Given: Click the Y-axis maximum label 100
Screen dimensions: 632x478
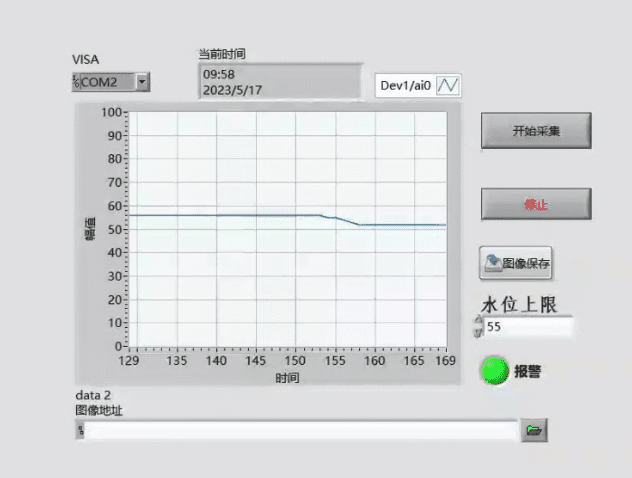Looking at the screenshot, I should [110, 112].
